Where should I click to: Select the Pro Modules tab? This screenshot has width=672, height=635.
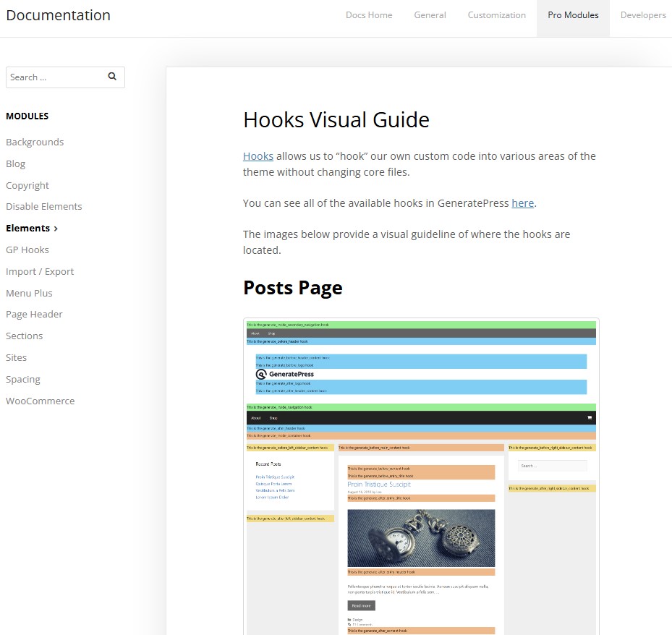pos(573,15)
